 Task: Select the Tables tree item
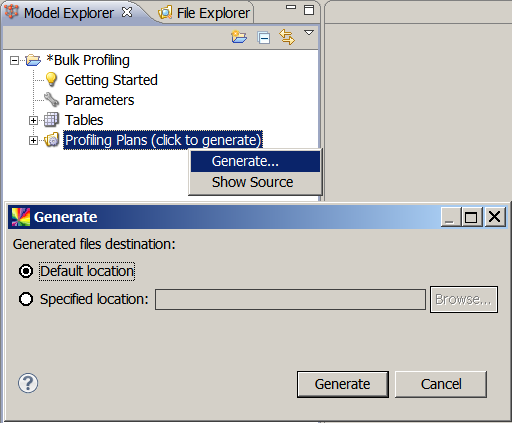tap(84, 120)
